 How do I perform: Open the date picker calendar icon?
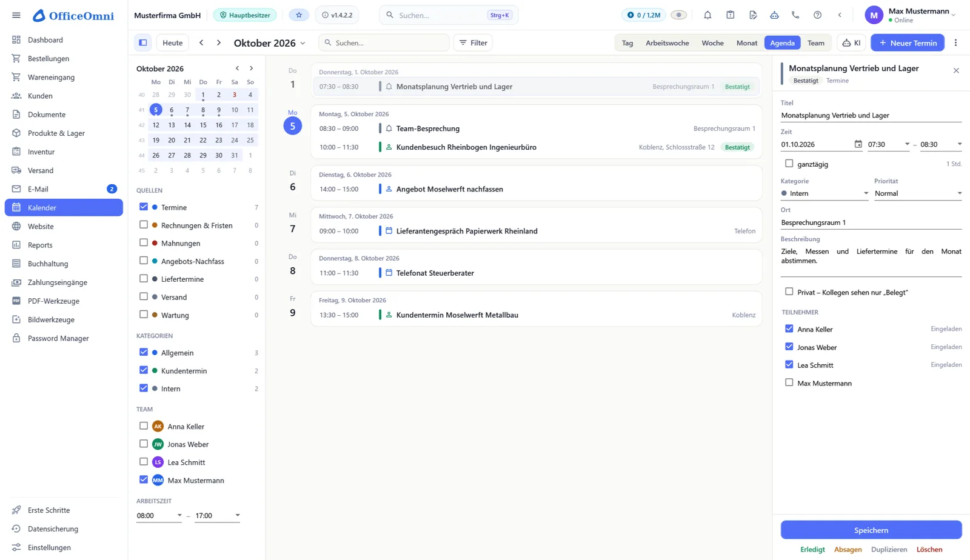click(858, 144)
